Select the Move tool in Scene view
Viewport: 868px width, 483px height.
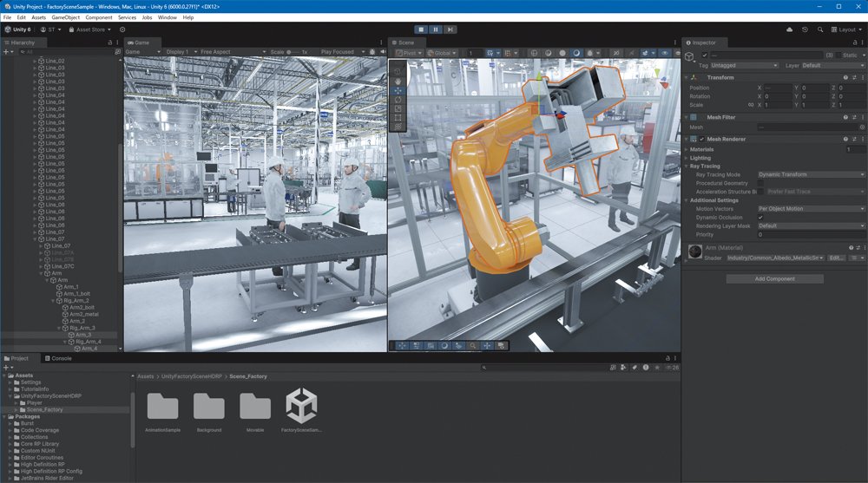pos(398,90)
